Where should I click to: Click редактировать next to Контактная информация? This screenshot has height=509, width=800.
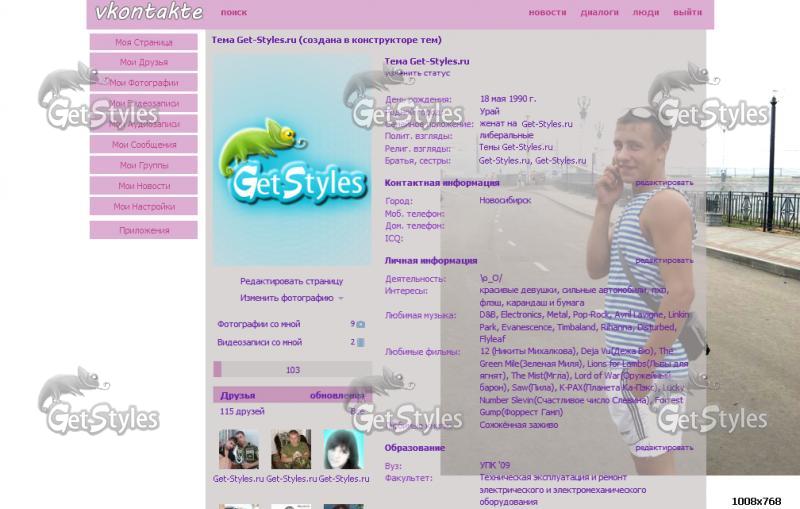[x=664, y=183]
